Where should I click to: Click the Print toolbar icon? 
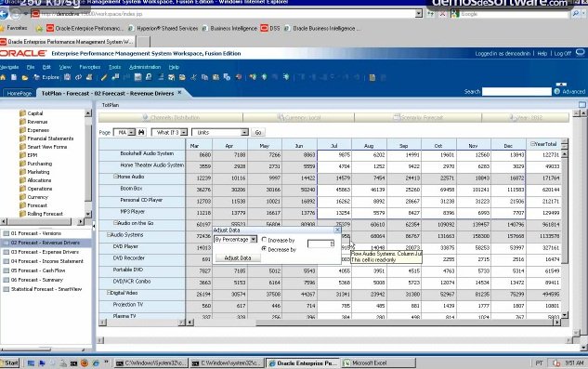pos(89,77)
